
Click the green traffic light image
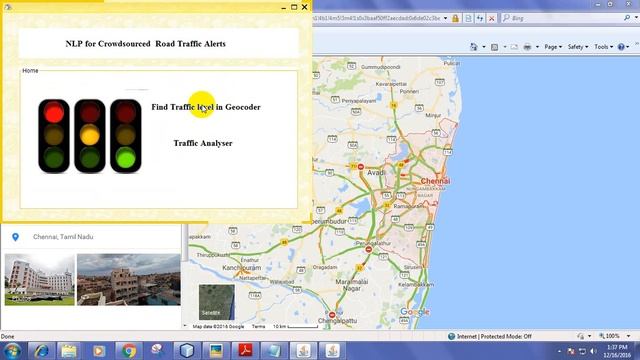[126, 136]
